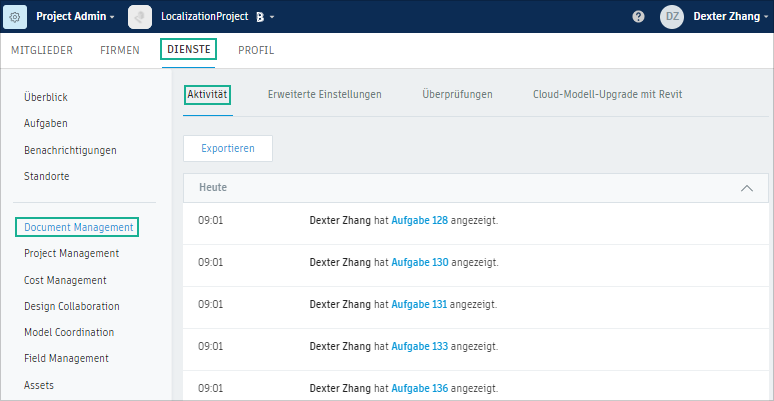774x401 pixels.
Task: Select the Aktivität sub-tab
Action: tap(207, 95)
